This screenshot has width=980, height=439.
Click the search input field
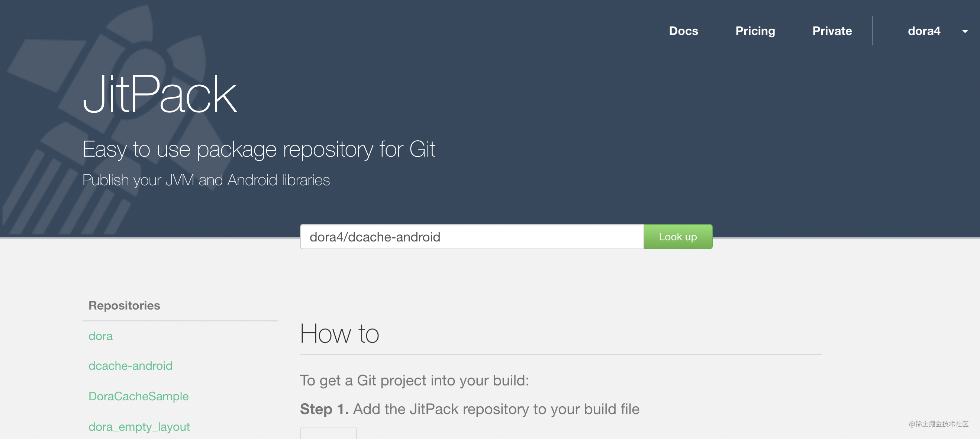point(472,237)
